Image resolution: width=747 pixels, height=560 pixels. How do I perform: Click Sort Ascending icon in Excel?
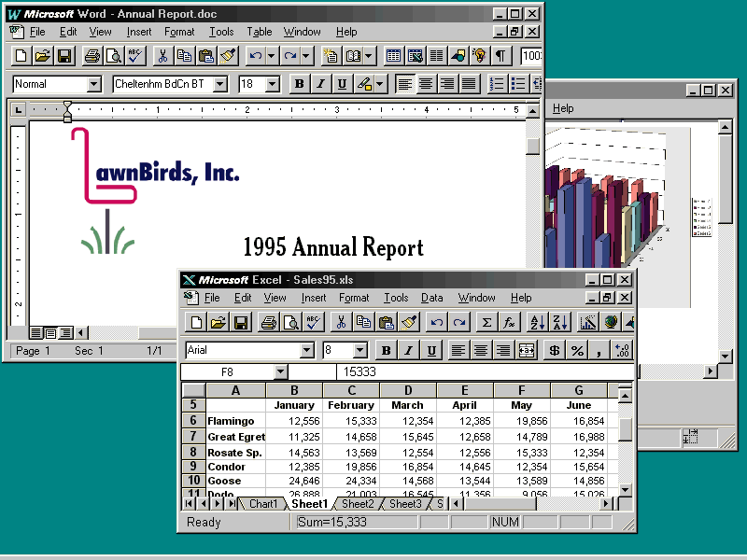[537, 323]
